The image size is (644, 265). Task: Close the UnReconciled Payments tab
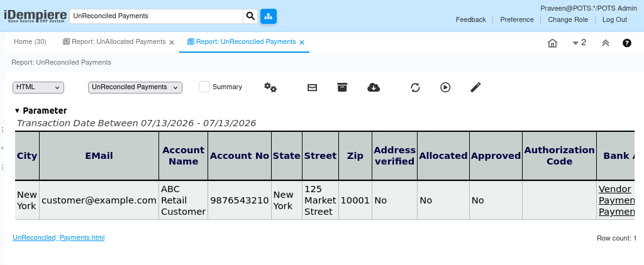pos(302,42)
